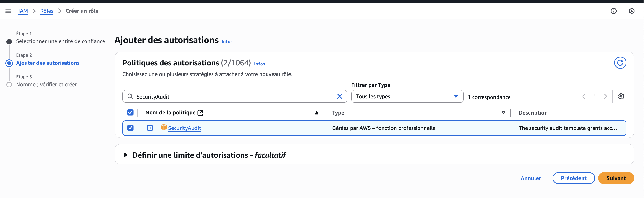
Task: Expand the SecurityAudit policy row details
Action: (x=150, y=128)
